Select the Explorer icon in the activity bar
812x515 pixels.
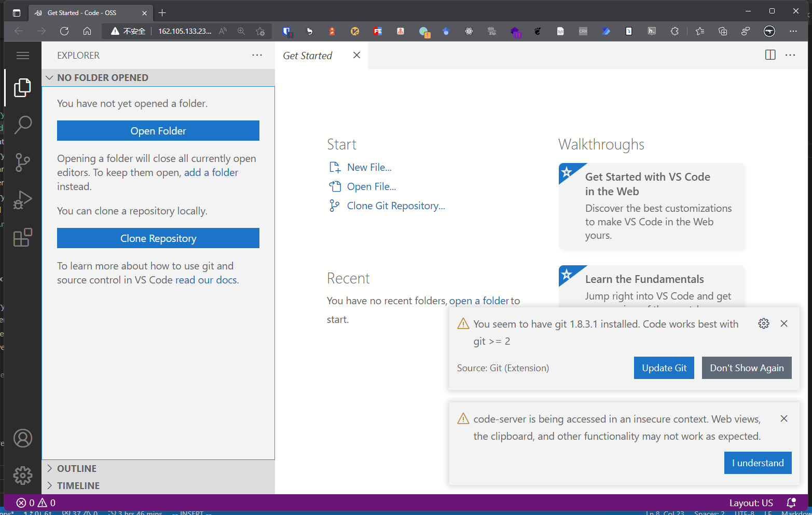tap(23, 87)
